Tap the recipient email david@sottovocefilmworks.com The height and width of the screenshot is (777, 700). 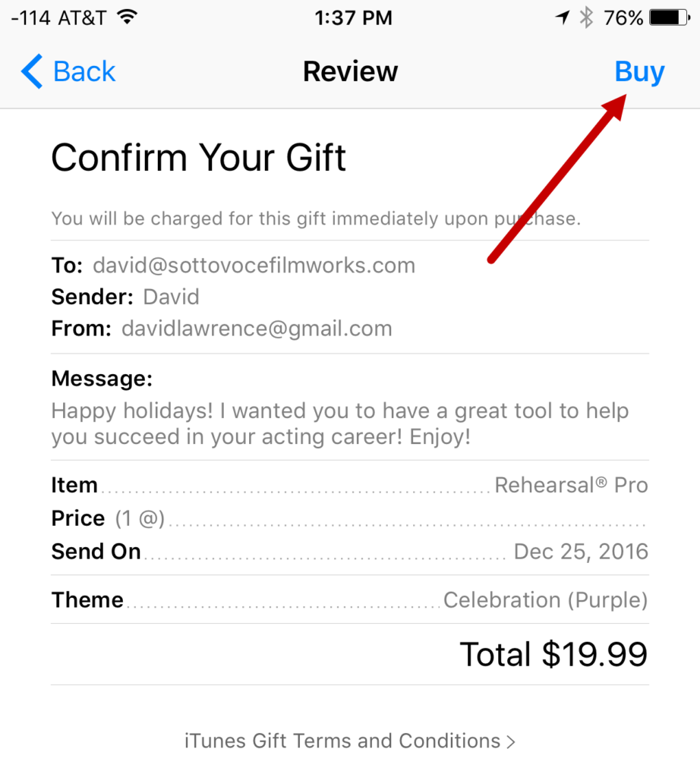(x=254, y=266)
